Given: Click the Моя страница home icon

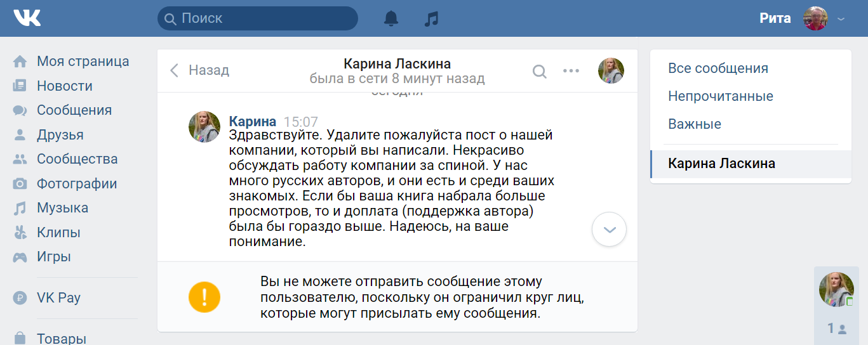Looking at the screenshot, I should [20, 62].
